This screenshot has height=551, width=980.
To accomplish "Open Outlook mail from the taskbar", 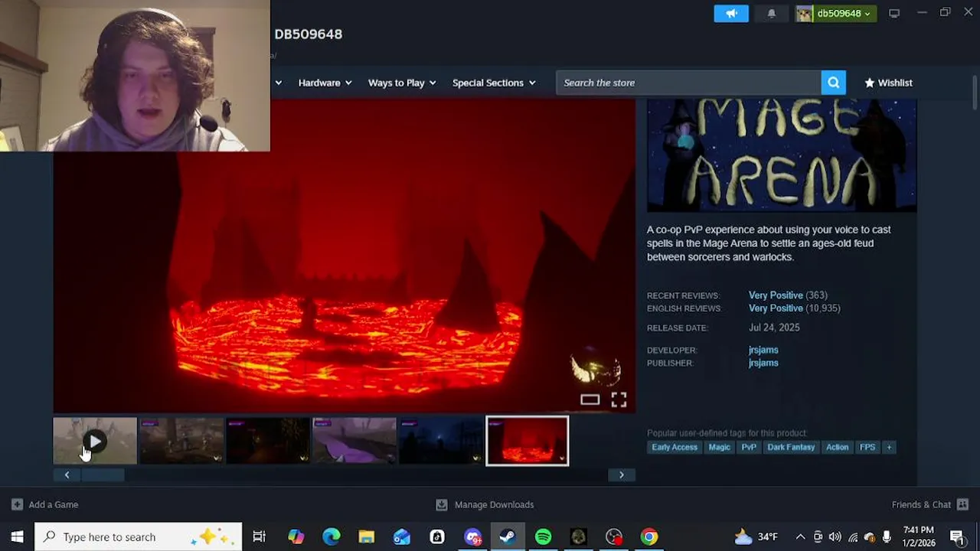I will click(401, 536).
